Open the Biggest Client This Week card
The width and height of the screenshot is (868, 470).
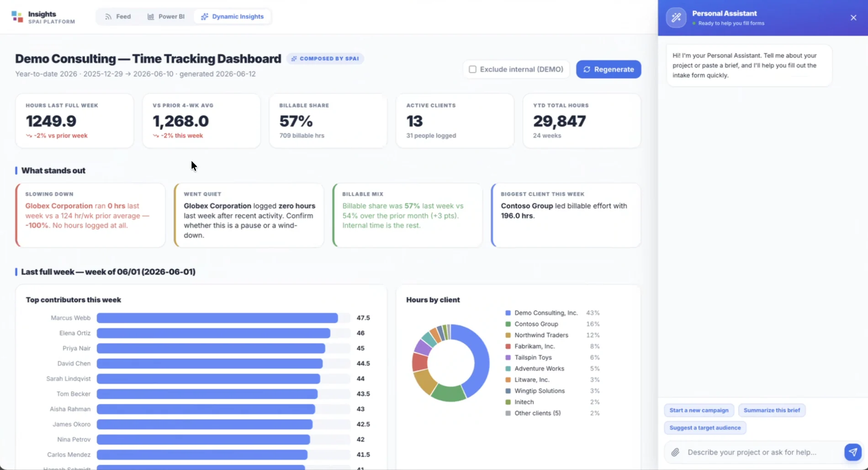[x=566, y=215]
